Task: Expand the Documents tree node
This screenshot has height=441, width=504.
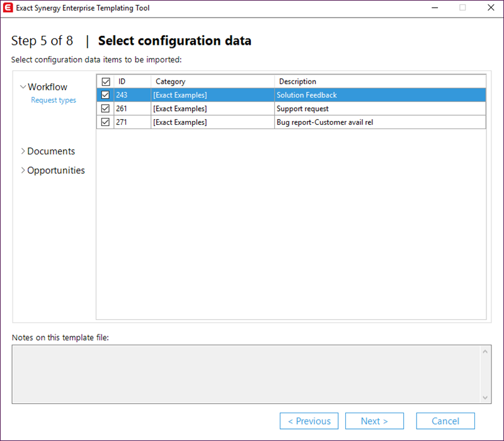Action: 23,151
